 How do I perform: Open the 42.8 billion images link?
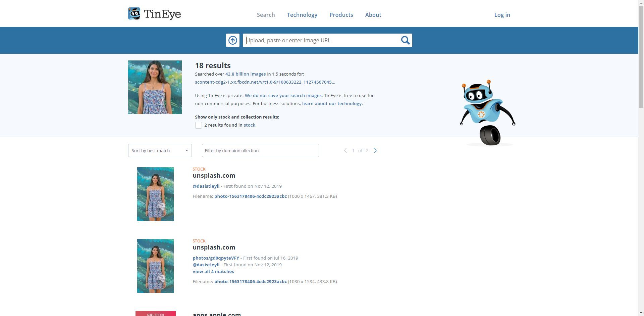pyautogui.click(x=245, y=74)
